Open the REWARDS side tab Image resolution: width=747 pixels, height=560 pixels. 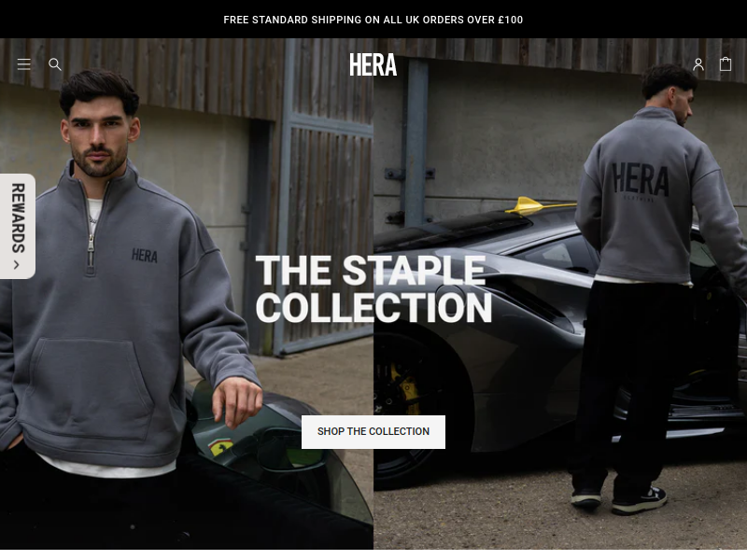[18, 226]
